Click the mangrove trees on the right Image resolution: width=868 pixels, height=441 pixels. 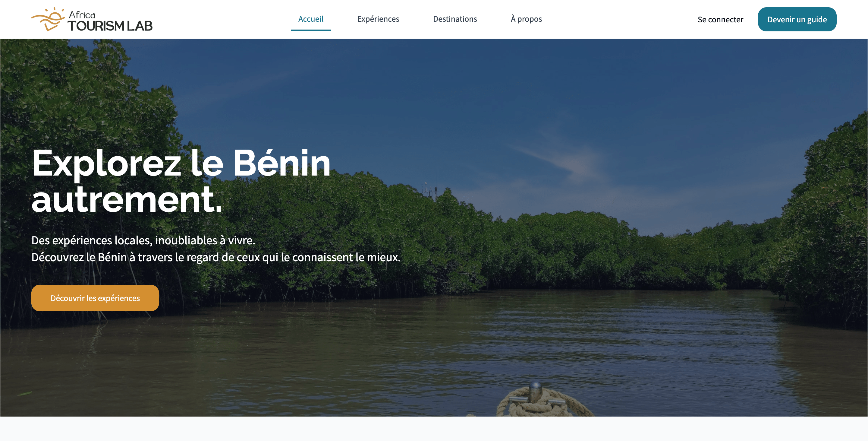(x=826, y=219)
